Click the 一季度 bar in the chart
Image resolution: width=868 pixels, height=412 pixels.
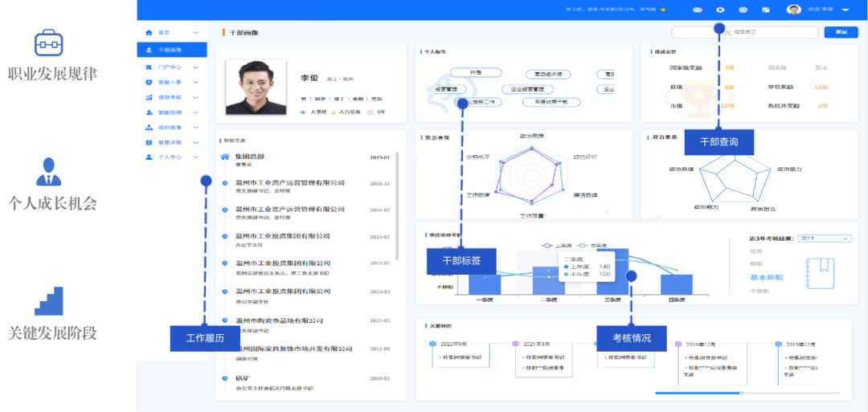point(485,285)
